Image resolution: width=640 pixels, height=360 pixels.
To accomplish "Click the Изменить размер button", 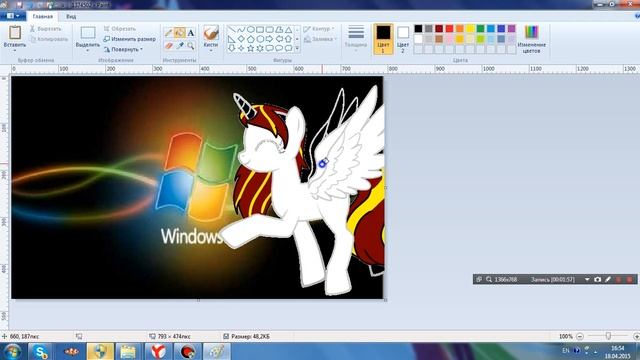I will click(129, 39).
